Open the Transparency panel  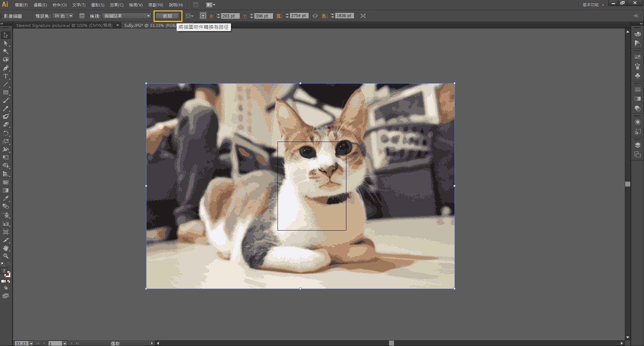(x=637, y=108)
